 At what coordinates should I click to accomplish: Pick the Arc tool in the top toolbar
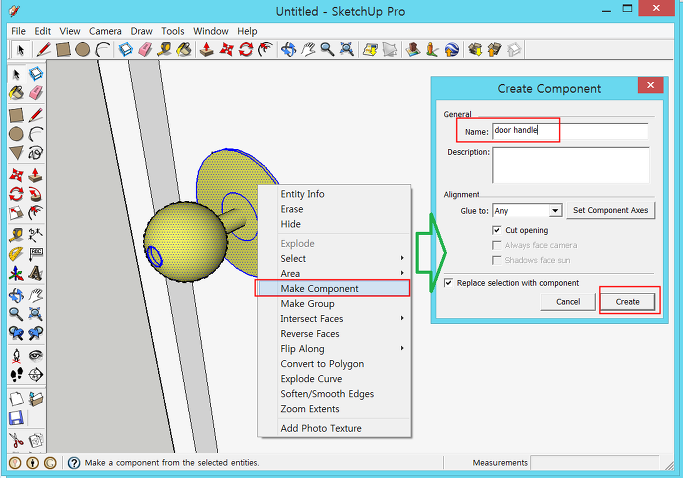[103, 49]
